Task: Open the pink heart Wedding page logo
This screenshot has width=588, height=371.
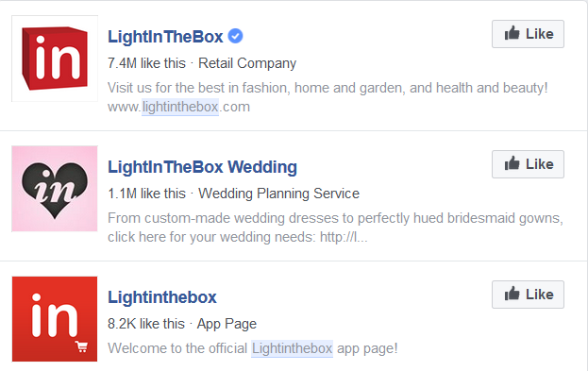Action: [x=55, y=189]
